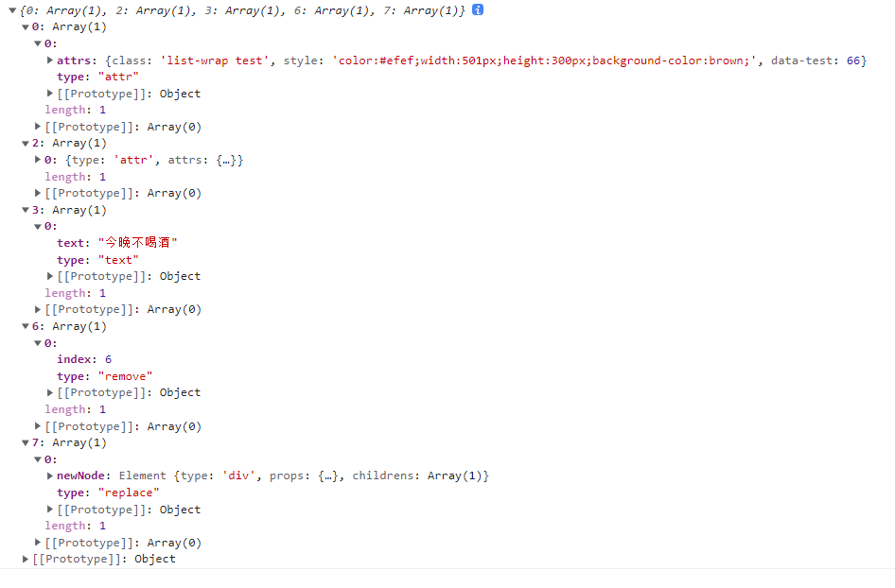The height and width of the screenshot is (588, 895).
Task: Collapse the '2: Array(1)' entry
Action: (25, 144)
